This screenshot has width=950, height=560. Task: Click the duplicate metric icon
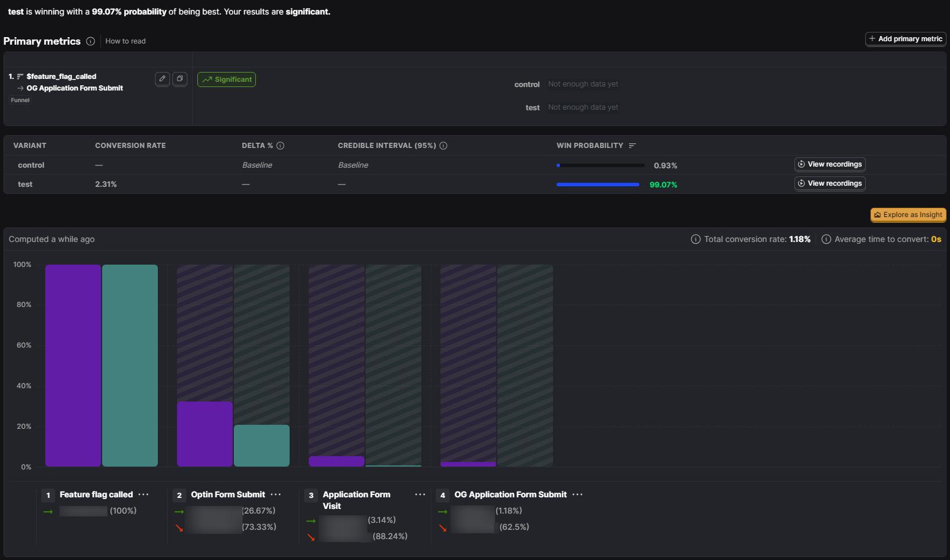(180, 79)
